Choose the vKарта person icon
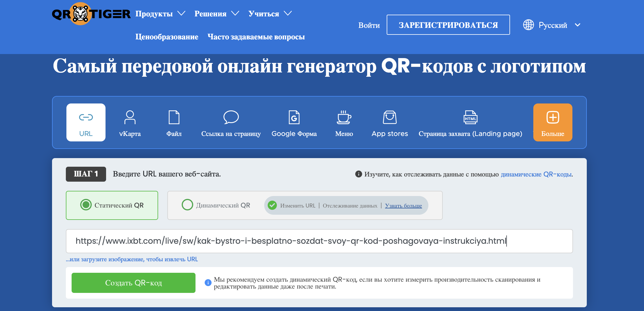644x311 pixels. pos(130,118)
